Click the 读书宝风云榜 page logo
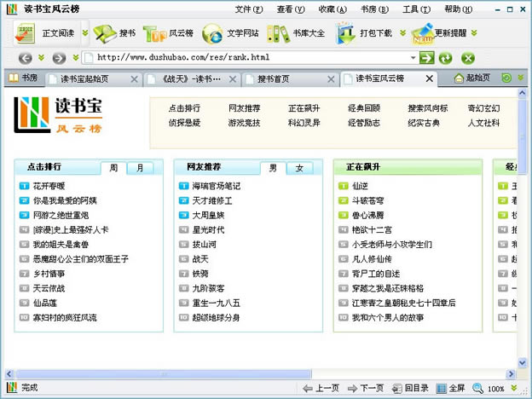This screenshot has width=532, height=399. click(58, 115)
